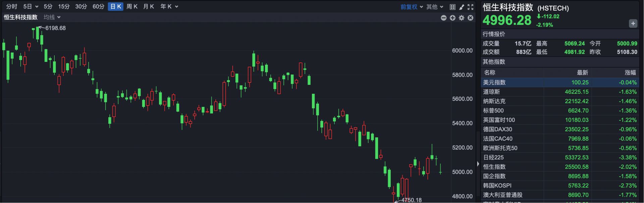Sort list by 涨幅 column header

[630, 73]
